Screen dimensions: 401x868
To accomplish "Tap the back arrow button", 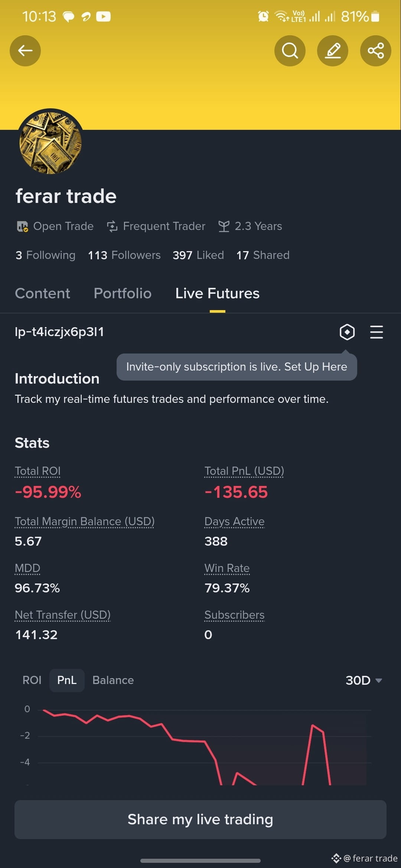I will coord(25,51).
